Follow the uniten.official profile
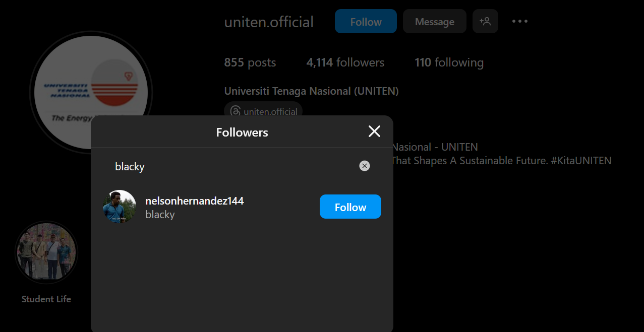Image resolution: width=644 pixels, height=332 pixels. click(366, 22)
